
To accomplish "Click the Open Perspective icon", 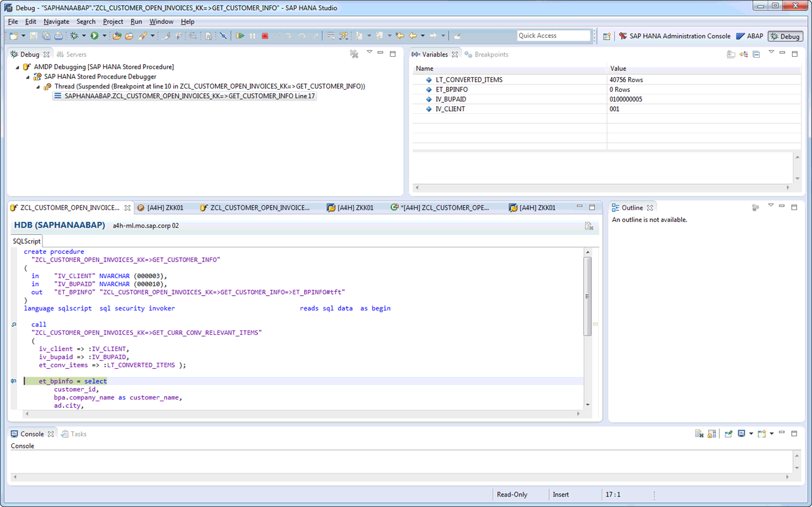I will pos(606,36).
